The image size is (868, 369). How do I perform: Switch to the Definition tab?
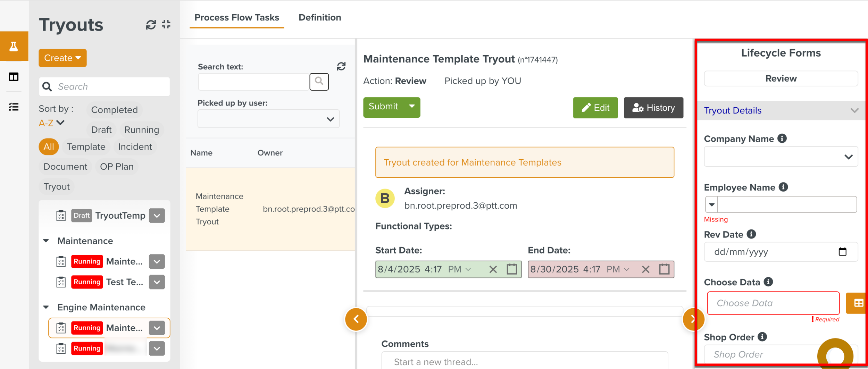[319, 18]
